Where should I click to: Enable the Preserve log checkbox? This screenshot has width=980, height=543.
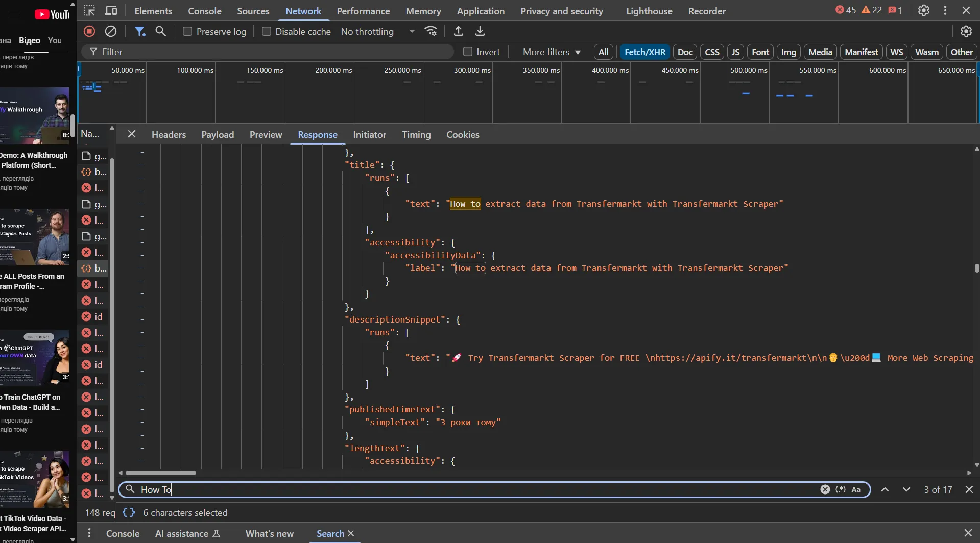click(187, 31)
